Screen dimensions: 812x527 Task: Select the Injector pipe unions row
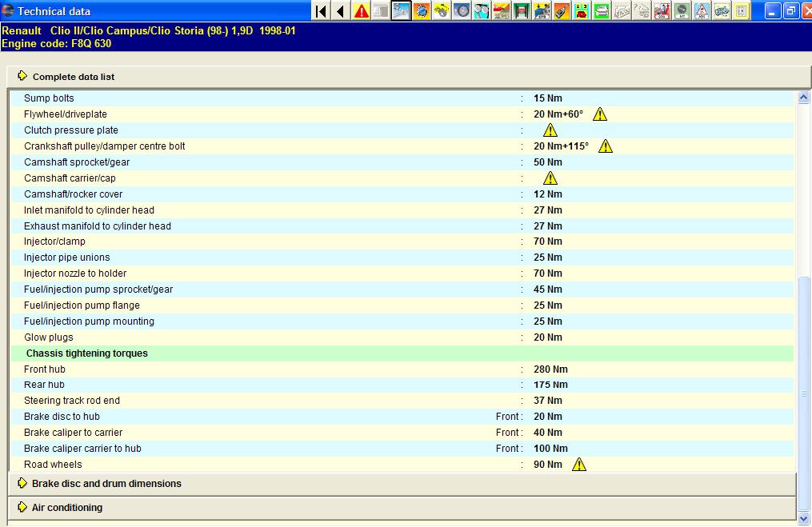(402, 258)
